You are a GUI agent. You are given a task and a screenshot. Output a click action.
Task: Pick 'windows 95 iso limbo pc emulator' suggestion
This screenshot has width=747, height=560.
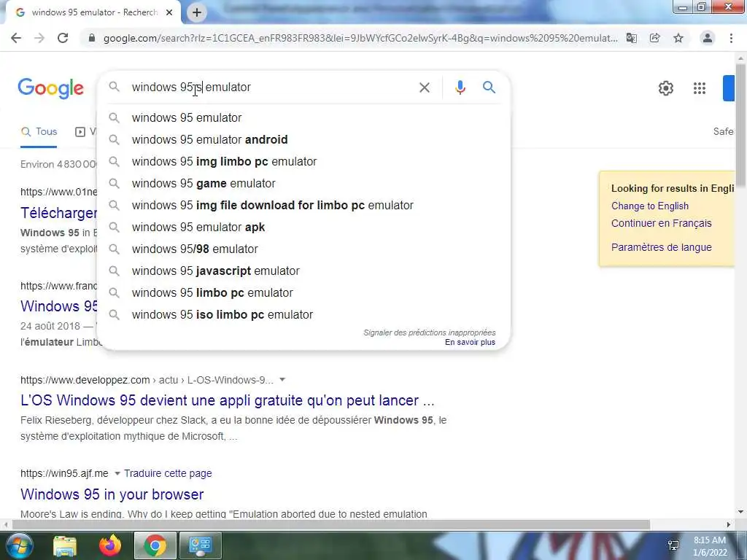point(303,315)
